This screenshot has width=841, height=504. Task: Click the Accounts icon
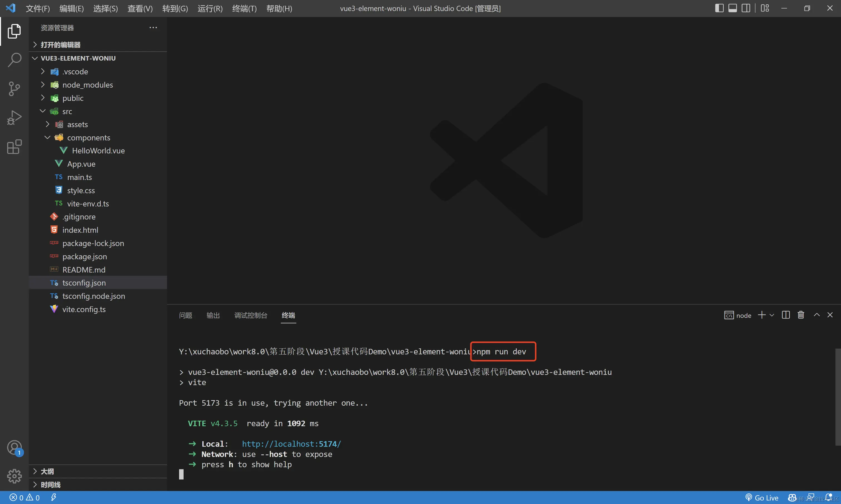[x=14, y=448]
